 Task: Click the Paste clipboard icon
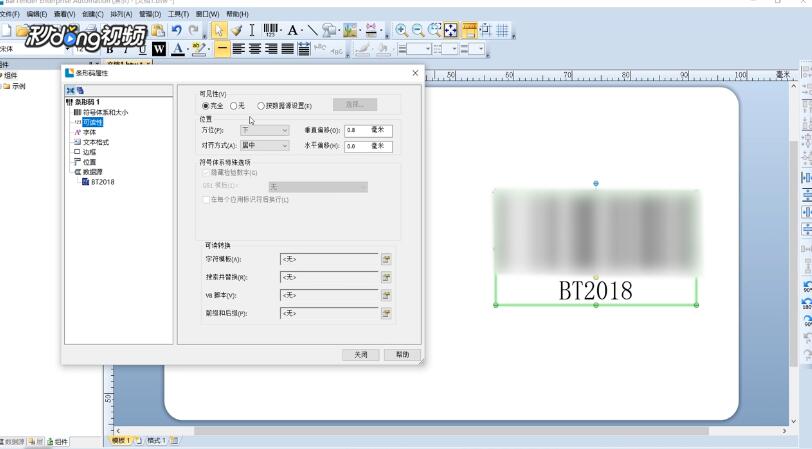(x=158, y=30)
